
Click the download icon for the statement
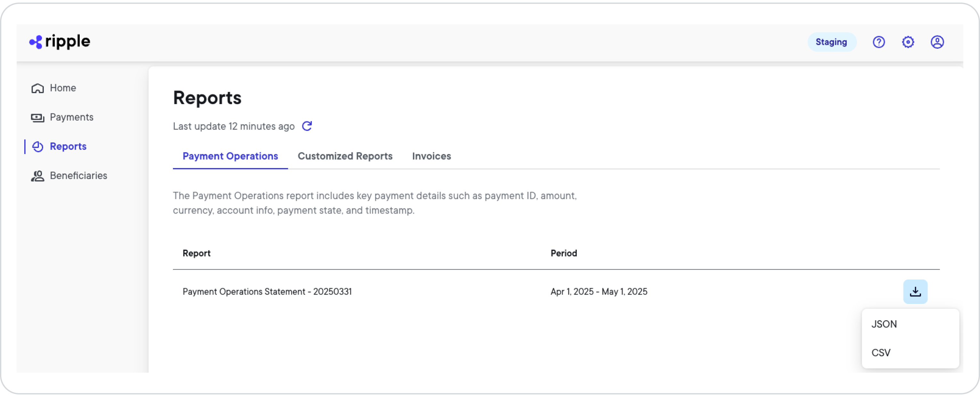click(915, 291)
